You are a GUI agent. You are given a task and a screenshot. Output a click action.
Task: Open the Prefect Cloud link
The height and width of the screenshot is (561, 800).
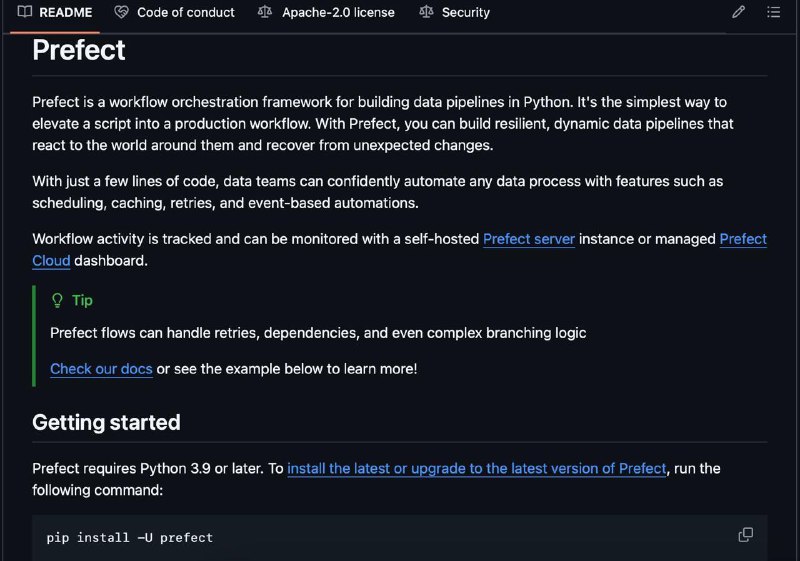click(743, 239)
